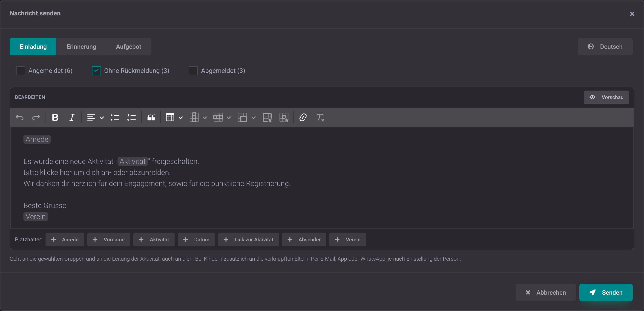Insert a bulleted list
This screenshot has width=644, height=311.
pyautogui.click(x=115, y=117)
